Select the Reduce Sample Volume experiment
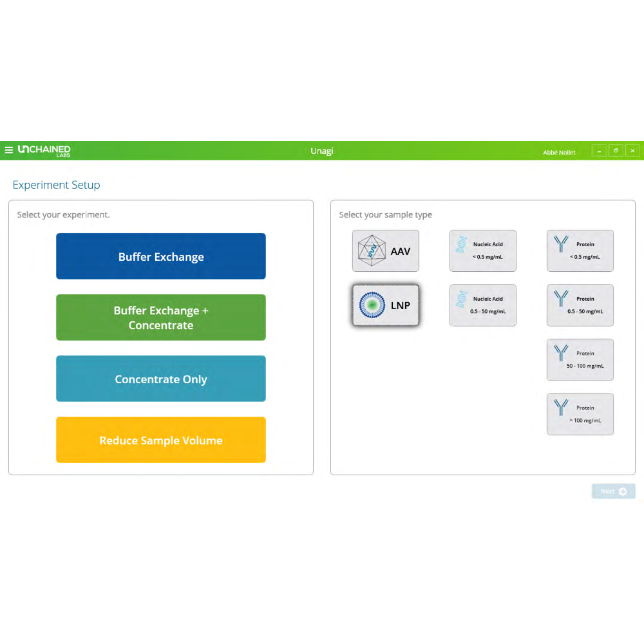The height and width of the screenshot is (644, 644). (161, 440)
